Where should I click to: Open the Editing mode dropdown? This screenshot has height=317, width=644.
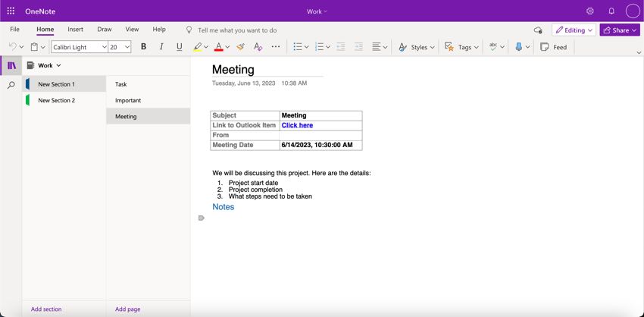pyautogui.click(x=574, y=30)
